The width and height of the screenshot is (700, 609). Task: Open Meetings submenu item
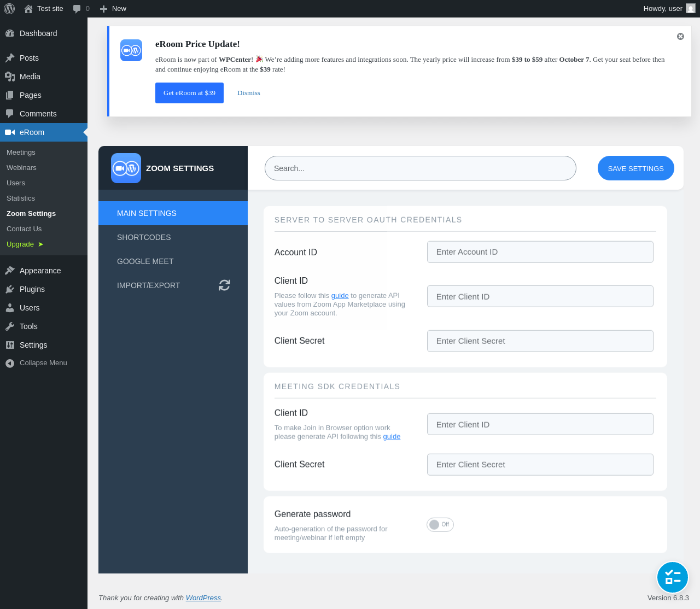(21, 153)
